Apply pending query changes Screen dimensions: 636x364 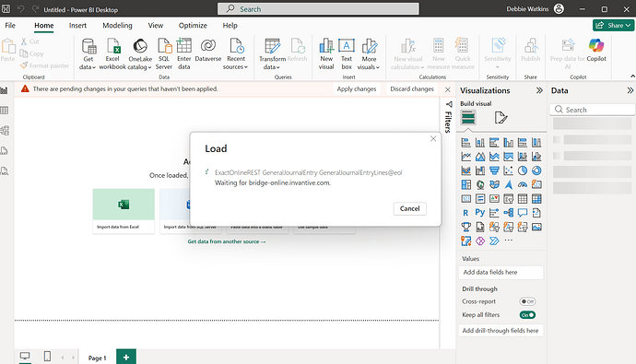click(x=357, y=88)
